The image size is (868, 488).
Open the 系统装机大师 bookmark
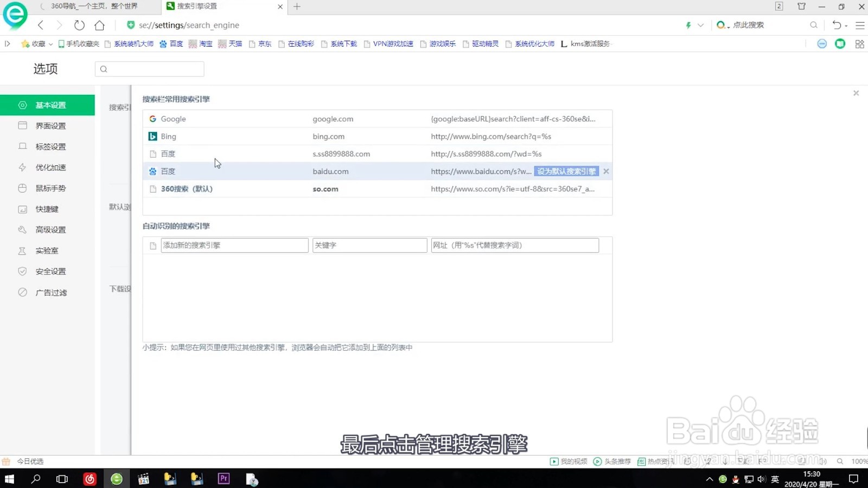[129, 44]
